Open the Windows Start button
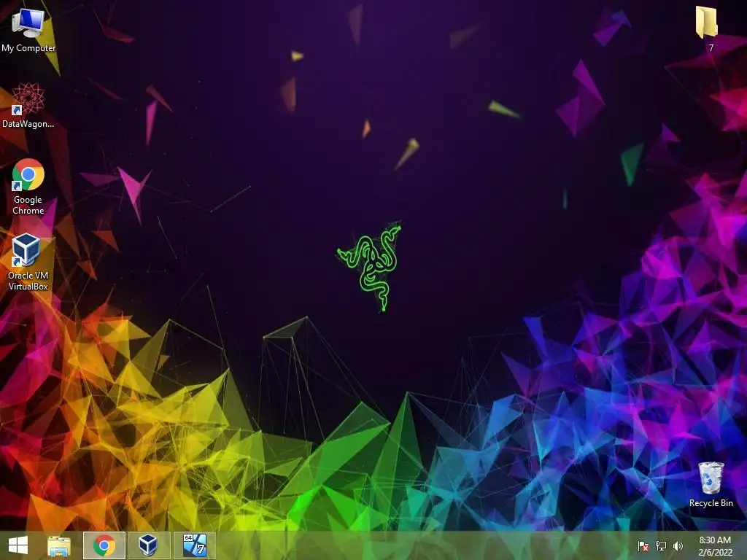747x560 pixels. 18,545
